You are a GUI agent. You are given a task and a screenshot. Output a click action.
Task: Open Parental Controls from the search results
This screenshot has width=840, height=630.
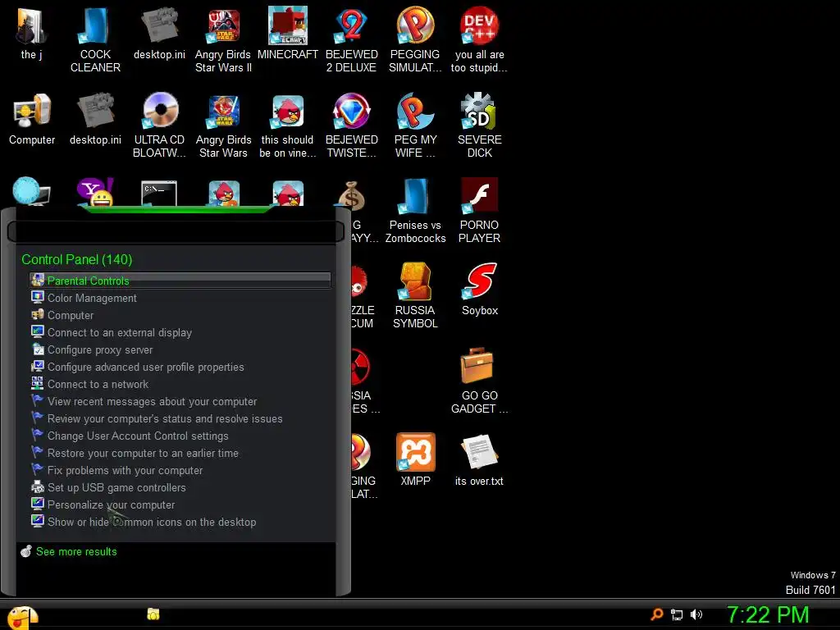tap(180, 281)
